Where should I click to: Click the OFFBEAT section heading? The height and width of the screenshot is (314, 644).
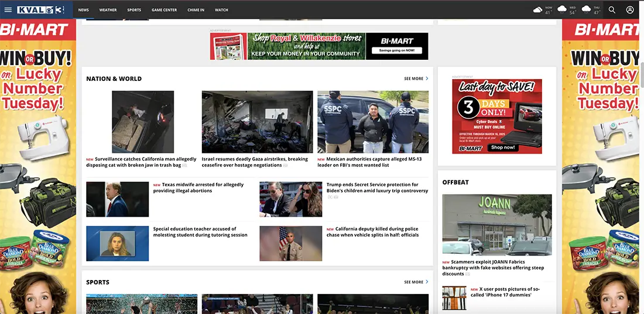[x=455, y=182]
